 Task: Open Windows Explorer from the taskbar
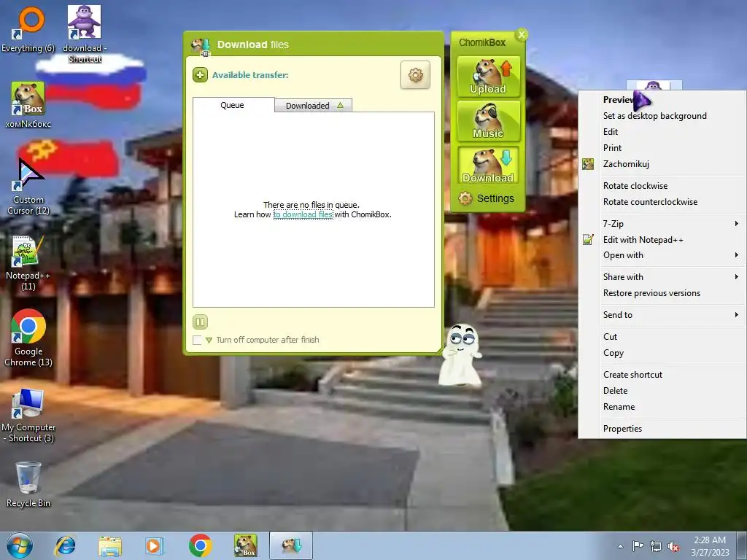[110, 545]
